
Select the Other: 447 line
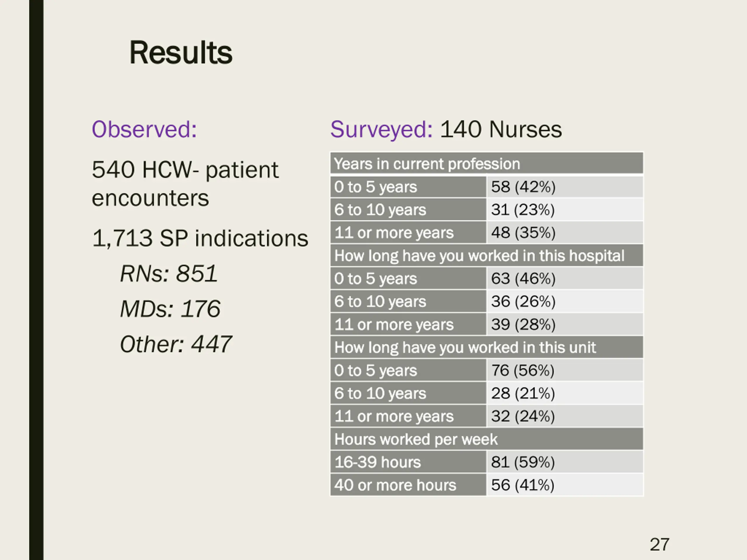(176, 344)
